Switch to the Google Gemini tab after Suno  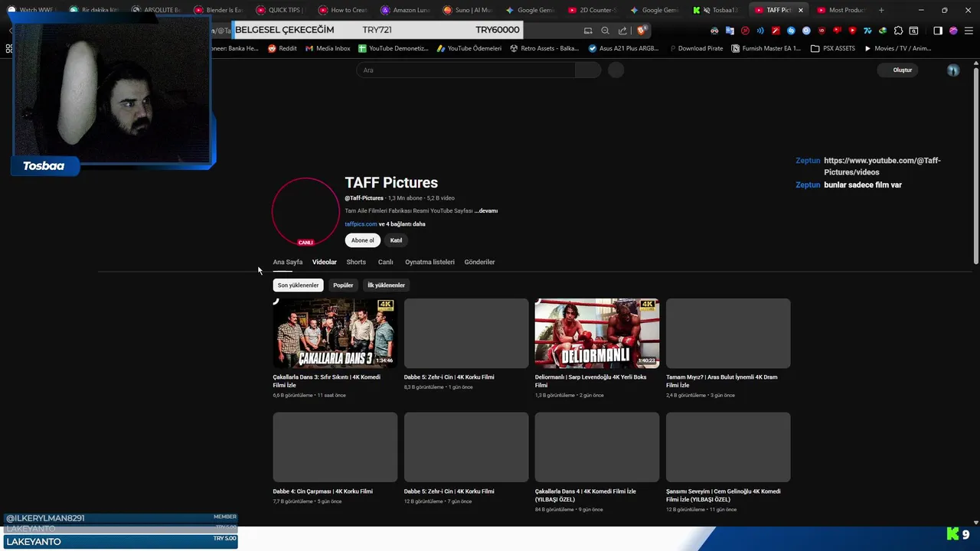coord(530,10)
